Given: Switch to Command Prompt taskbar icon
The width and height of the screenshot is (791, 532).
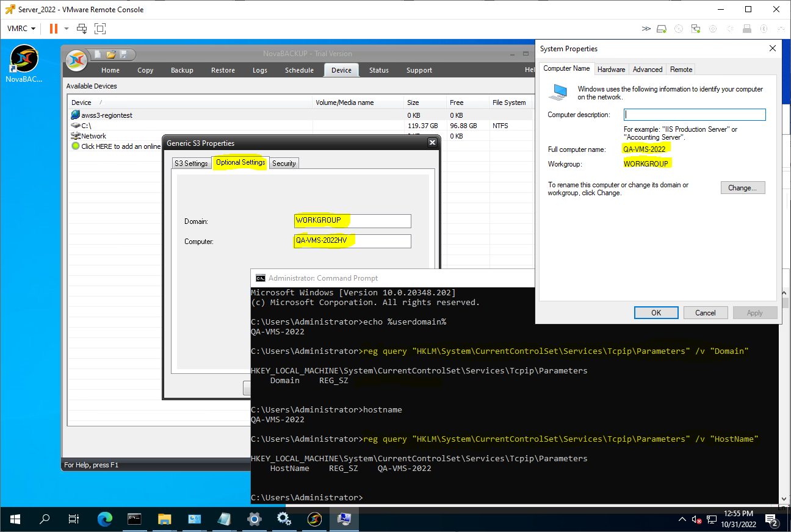Looking at the screenshot, I should (135, 519).
